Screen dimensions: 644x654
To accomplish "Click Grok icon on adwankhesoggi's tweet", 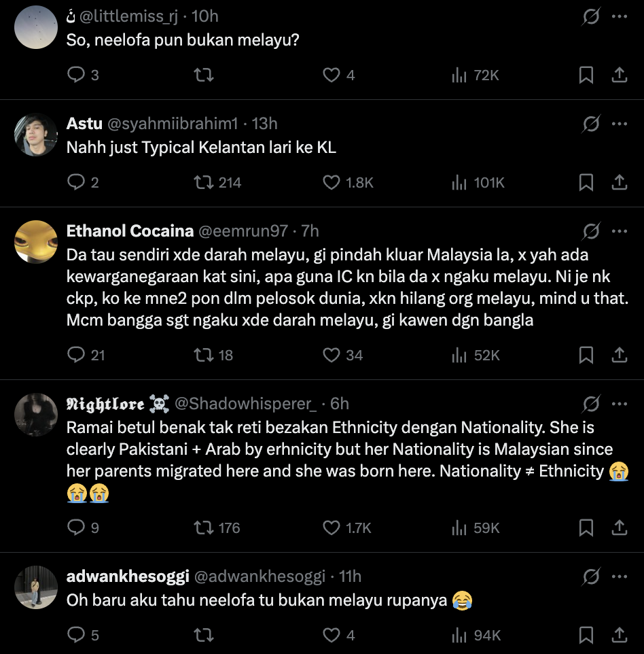I will coord(591,576).
